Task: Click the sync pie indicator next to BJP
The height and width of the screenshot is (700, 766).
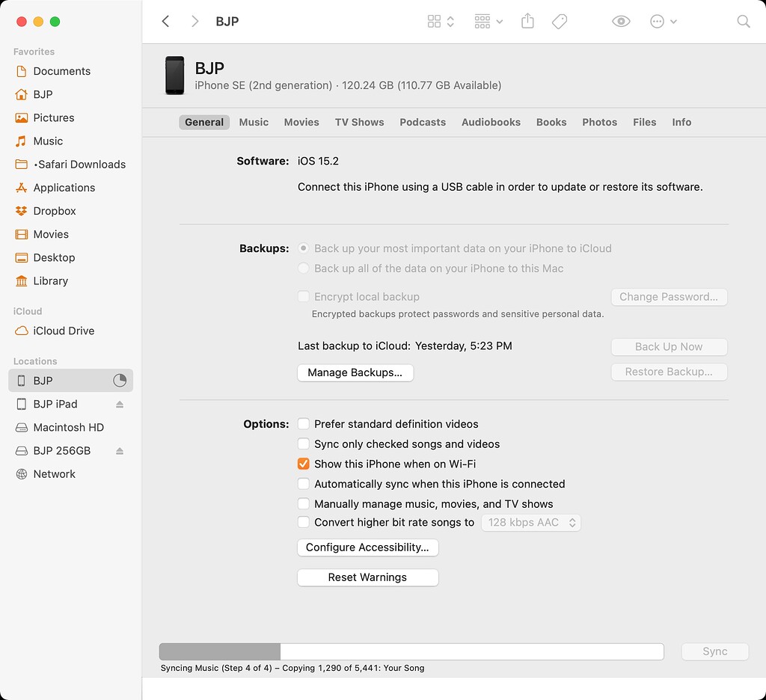Action: pyautogui.click(x=120, y=380)
